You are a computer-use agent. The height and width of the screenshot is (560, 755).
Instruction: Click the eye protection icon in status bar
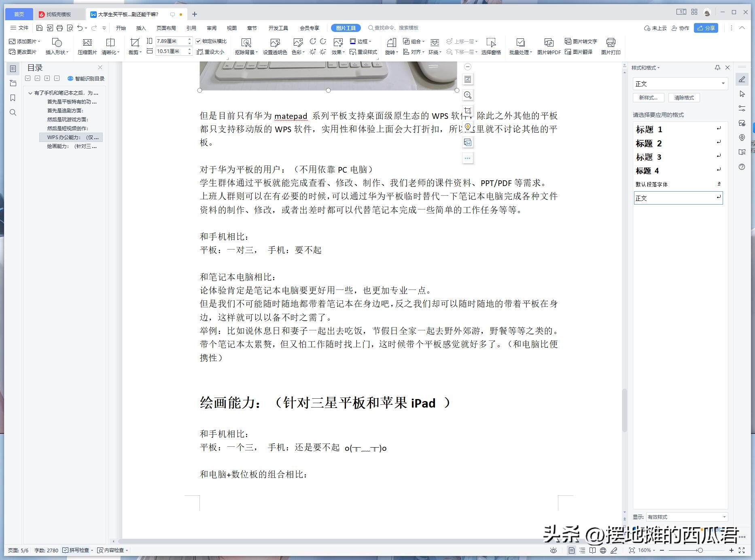(554, 550)
